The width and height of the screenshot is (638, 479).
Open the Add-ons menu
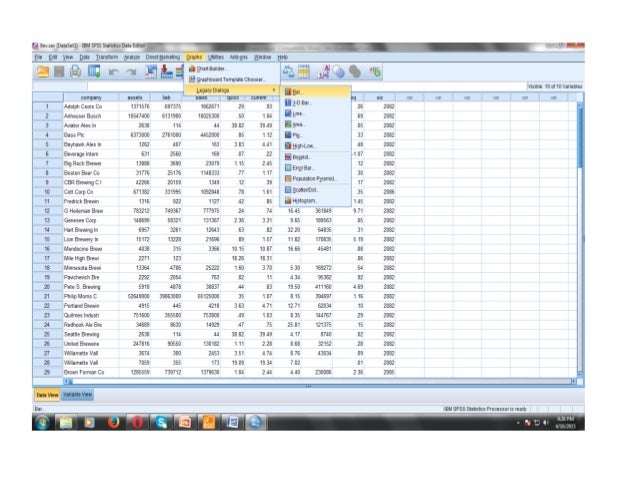tap(238, 57)
